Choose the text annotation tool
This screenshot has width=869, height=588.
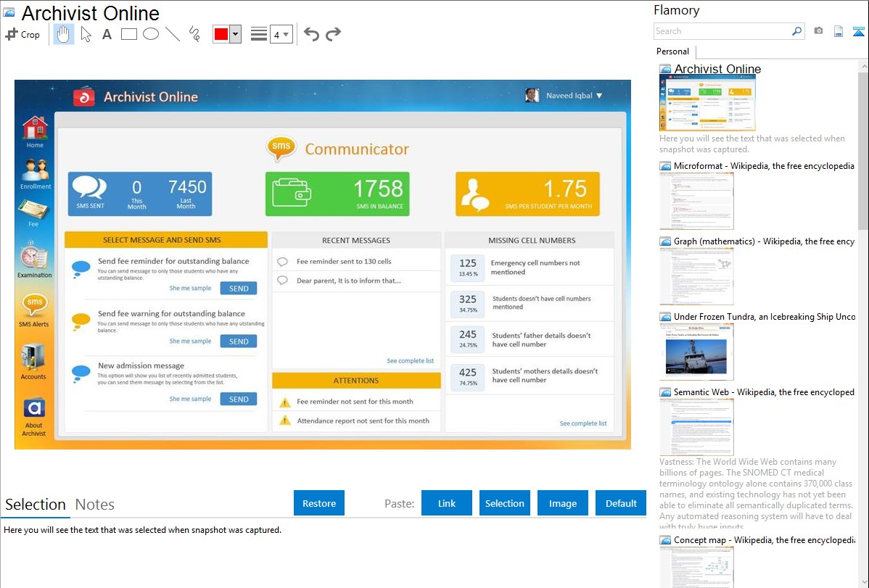[x=107, y=34]
